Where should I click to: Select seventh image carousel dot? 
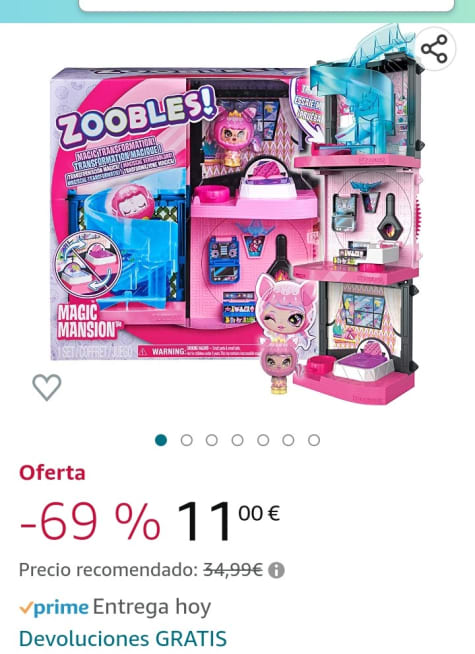(x=314, y=440)
